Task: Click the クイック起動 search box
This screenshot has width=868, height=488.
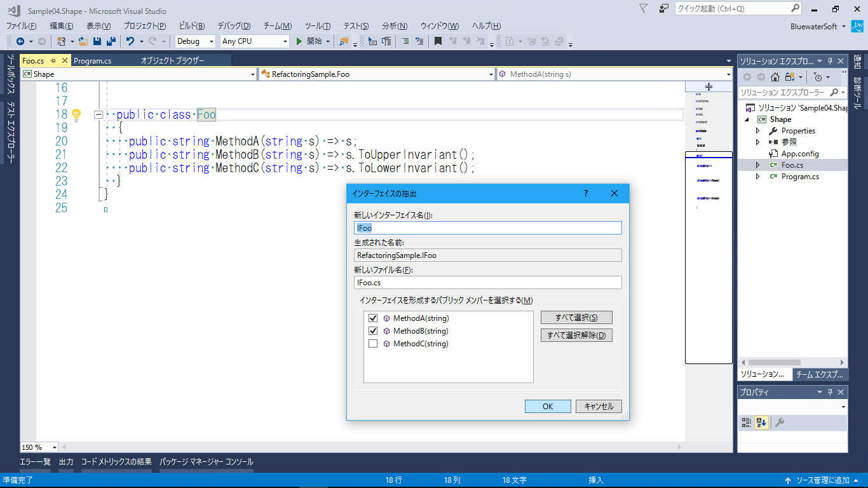Action: pos(731,8)
